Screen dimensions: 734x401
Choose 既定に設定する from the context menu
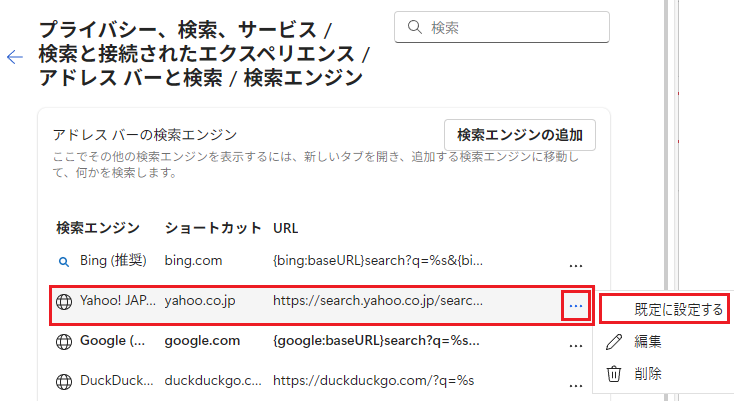click(x=664, y=309)
